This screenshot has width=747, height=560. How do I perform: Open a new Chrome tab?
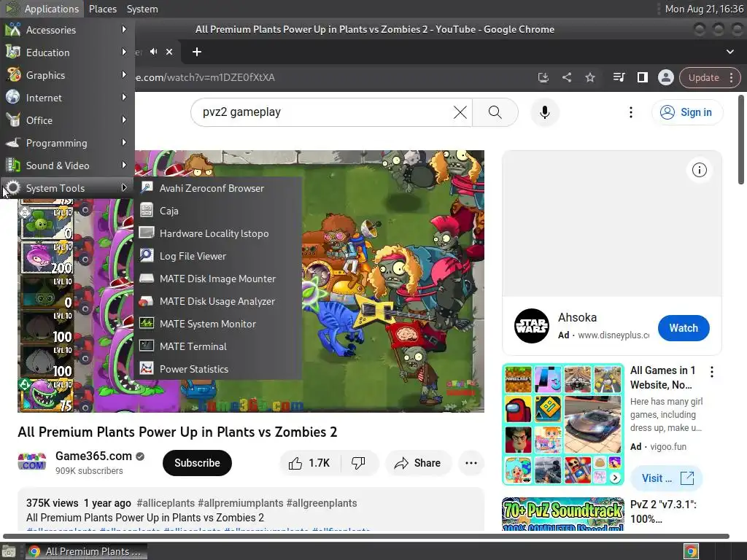pos(197,52)
